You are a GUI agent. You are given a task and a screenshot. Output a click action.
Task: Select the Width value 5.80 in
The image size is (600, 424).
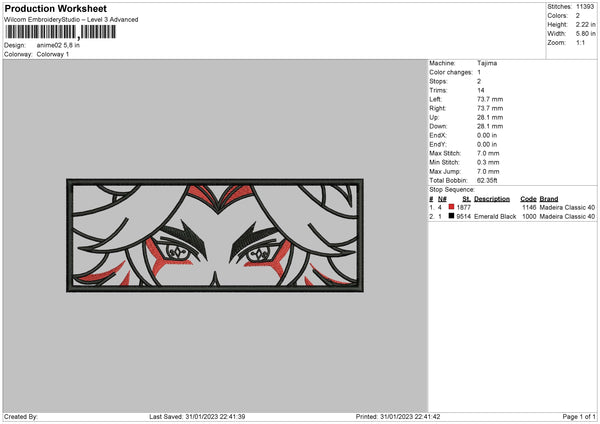(585, 34)
